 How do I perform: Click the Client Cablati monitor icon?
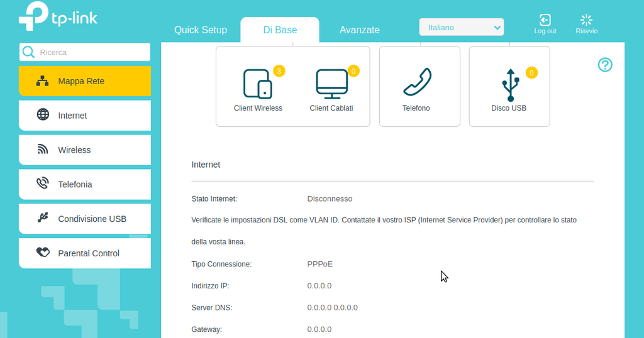click(x=331, y=84)
